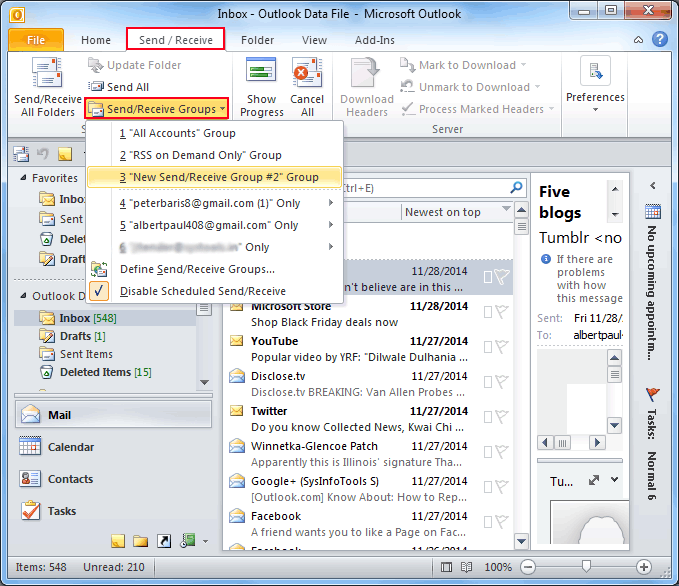The image size is (679, 586).
Task: Toggle flag on Microsoft Store message
Action: [501, 312]
